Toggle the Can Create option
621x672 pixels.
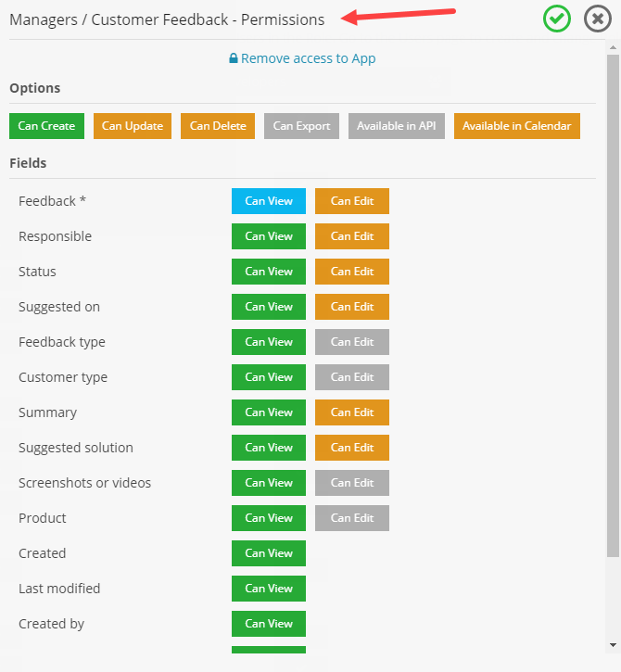tap(46, 126)
